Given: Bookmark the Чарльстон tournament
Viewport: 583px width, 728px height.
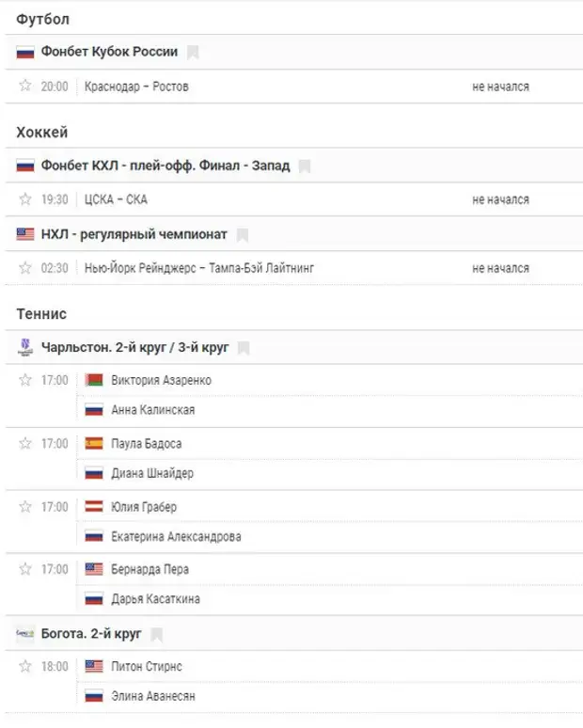Looking at the screenshot, I should (244, 347).
